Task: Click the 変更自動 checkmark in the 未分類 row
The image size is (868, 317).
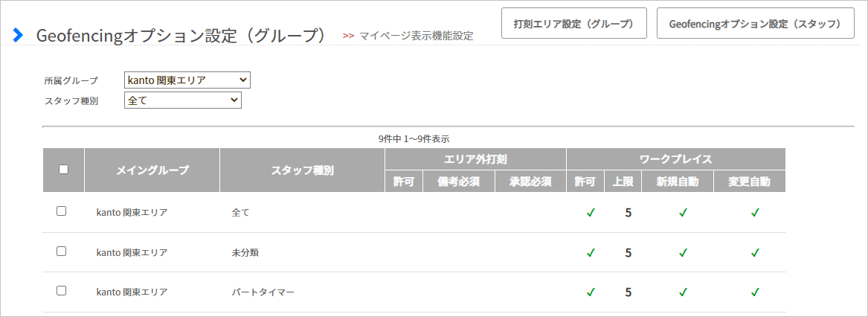Action: (754, 253)
